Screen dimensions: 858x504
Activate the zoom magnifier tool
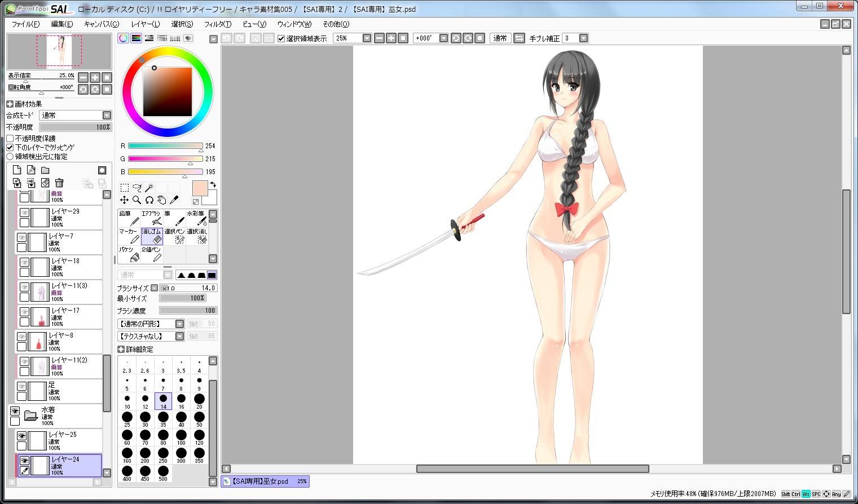[x=137, y=200]
